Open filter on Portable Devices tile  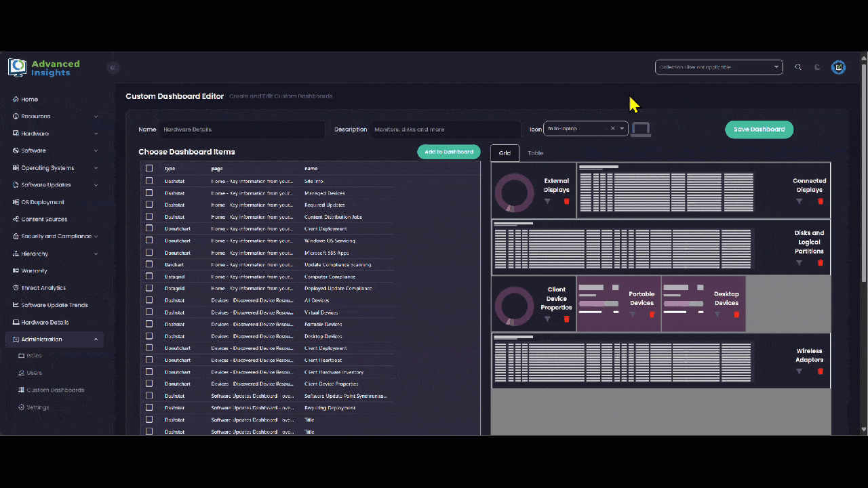click(x=632, y=314)
